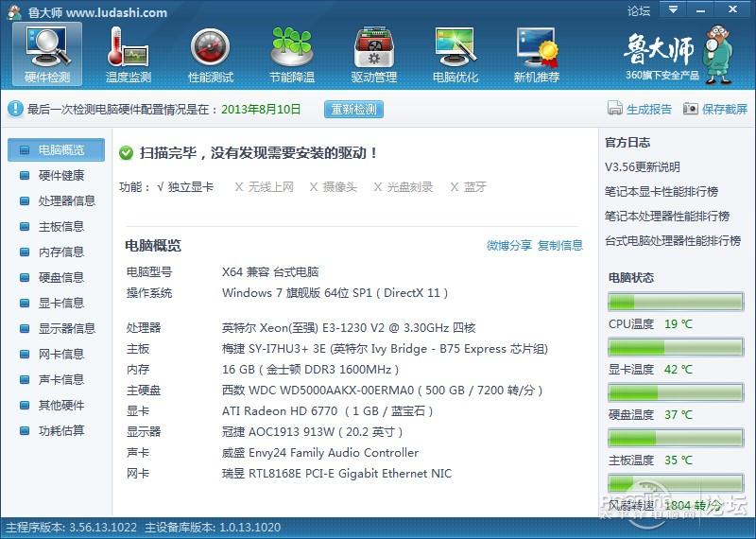Image resolution: width=756 pixels, height=539 pixels.
Task: Click the CPU温度 value 19 ℃
Action: point(678,324)
